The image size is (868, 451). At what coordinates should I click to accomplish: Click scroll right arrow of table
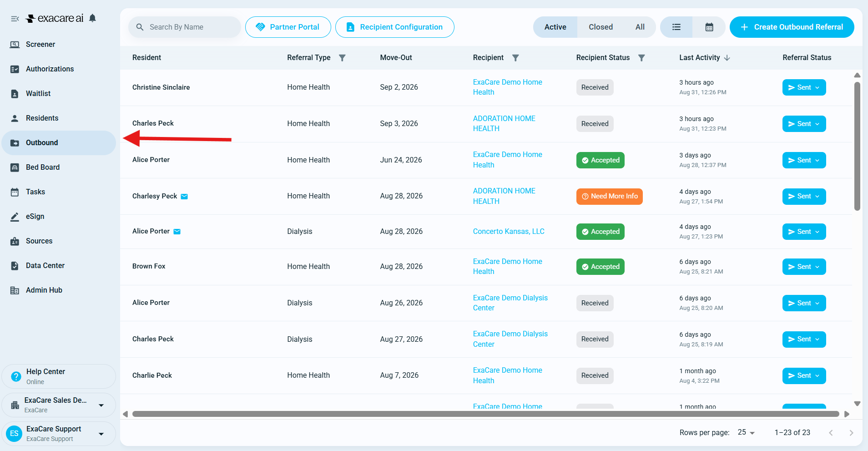coord(847,414)
